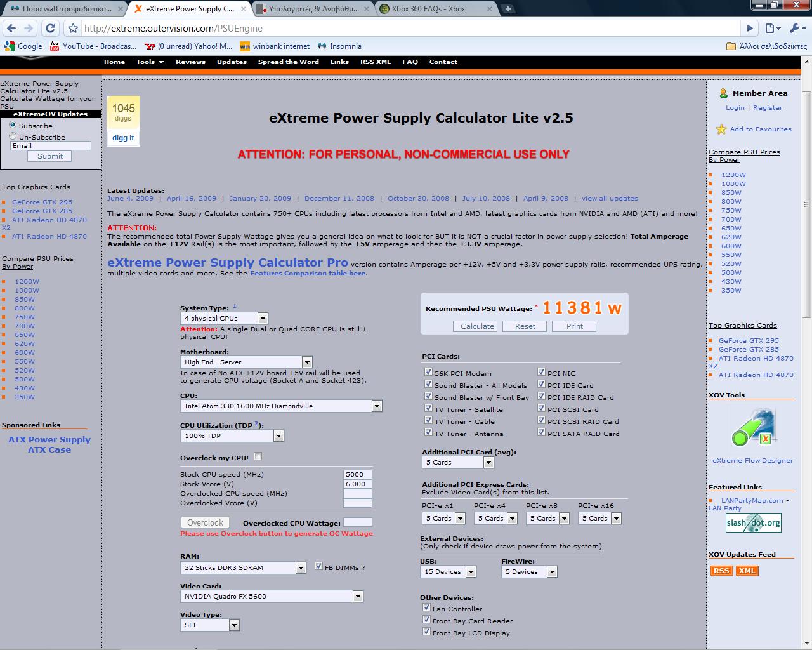Open the PCI-e x16 cards dropdown
The image size is (812, 650).
[x=599, y=518]
